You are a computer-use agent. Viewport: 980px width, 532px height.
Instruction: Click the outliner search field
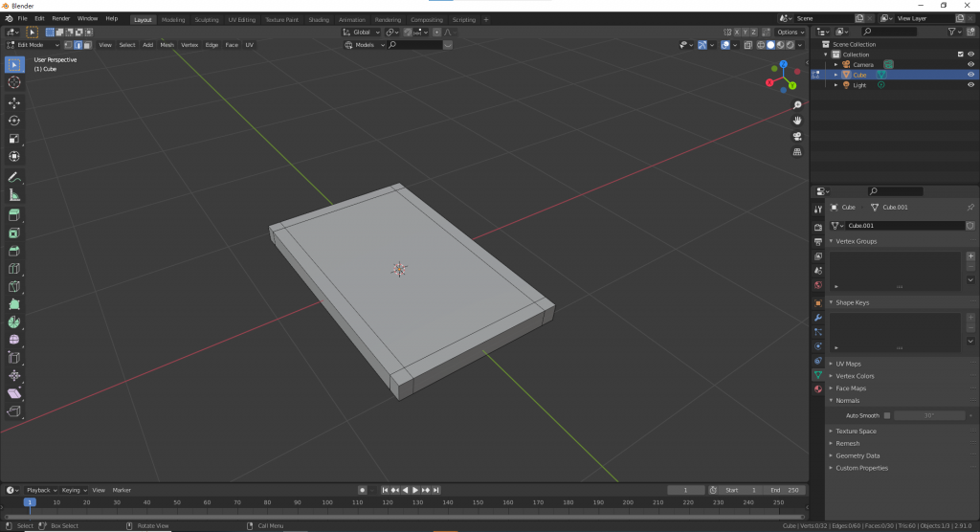click(891, 32)
